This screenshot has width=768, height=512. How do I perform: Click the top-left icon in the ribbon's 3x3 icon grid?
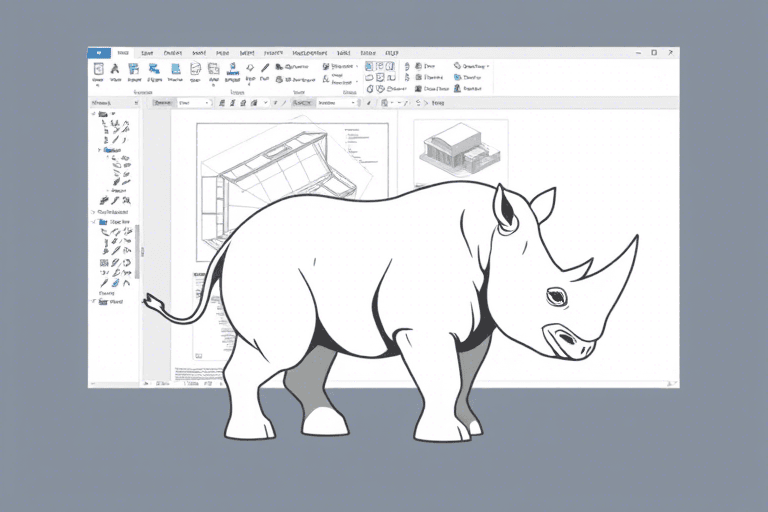click(369, 66)
